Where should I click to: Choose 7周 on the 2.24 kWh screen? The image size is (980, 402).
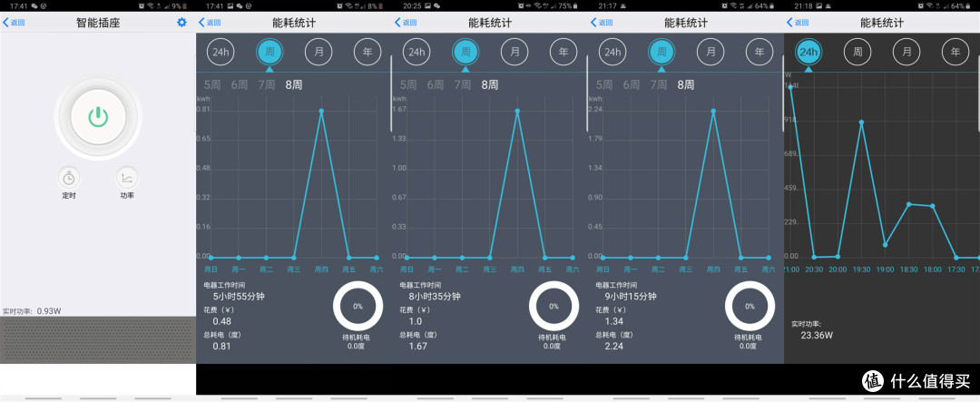coord(659,85)
